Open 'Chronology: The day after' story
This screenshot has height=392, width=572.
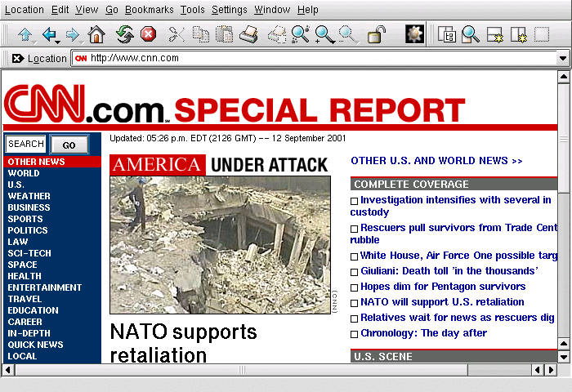(x=423, y=333)
